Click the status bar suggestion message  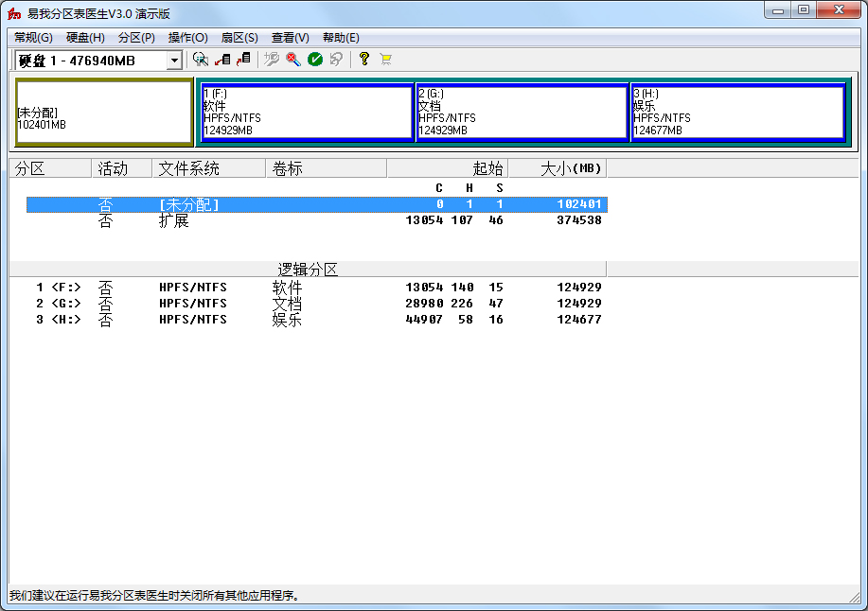155,596
